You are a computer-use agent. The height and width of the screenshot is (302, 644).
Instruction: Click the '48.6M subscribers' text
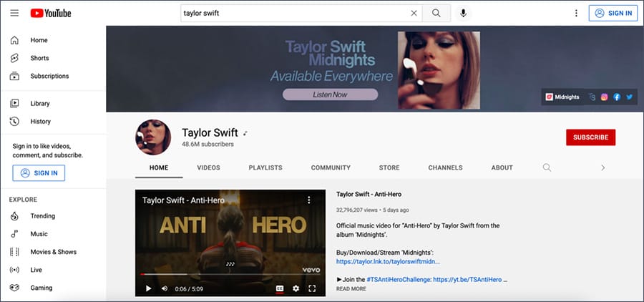pos(208,145)
